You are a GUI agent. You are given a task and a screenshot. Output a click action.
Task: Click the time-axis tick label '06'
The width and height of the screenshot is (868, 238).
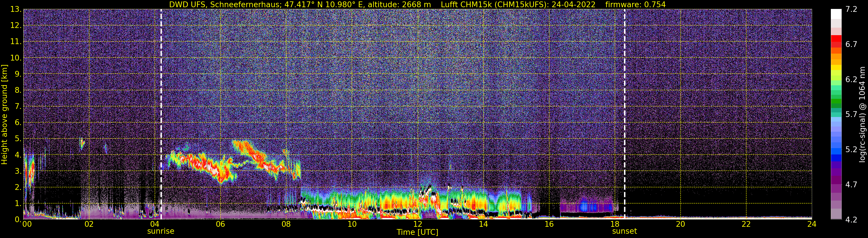[x=220, y=224]
